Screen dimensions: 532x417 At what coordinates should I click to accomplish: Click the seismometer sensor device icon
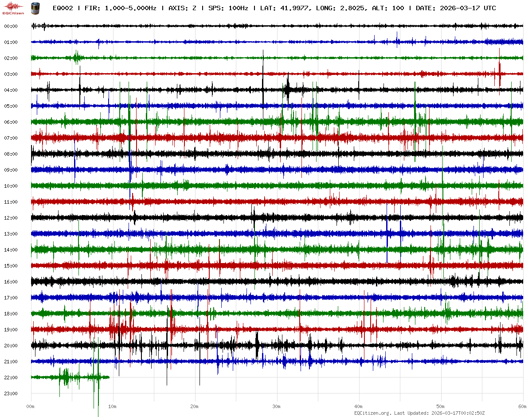35,8
